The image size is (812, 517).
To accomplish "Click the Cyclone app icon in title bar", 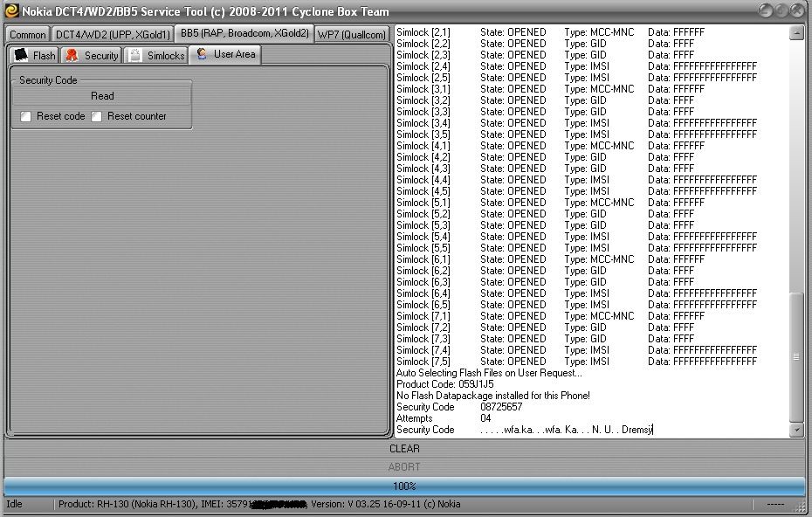I will click(x=11, y=11).
